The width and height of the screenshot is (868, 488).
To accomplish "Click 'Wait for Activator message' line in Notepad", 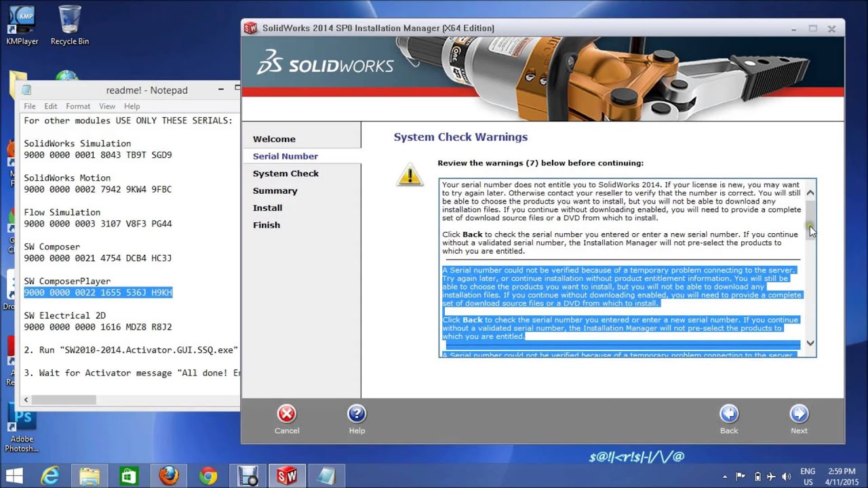I will point(132,373).
